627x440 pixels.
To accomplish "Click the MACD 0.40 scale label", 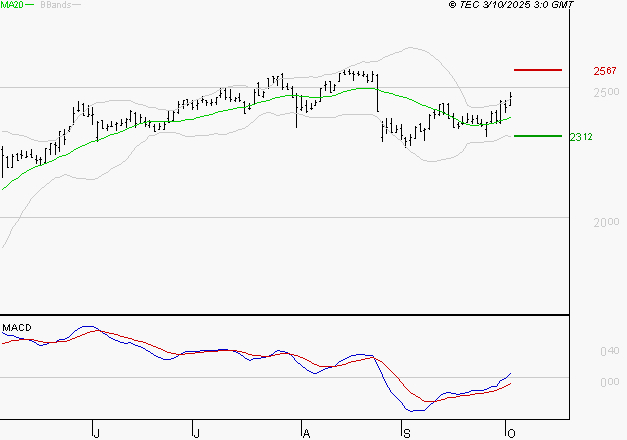I will point(609,351).
